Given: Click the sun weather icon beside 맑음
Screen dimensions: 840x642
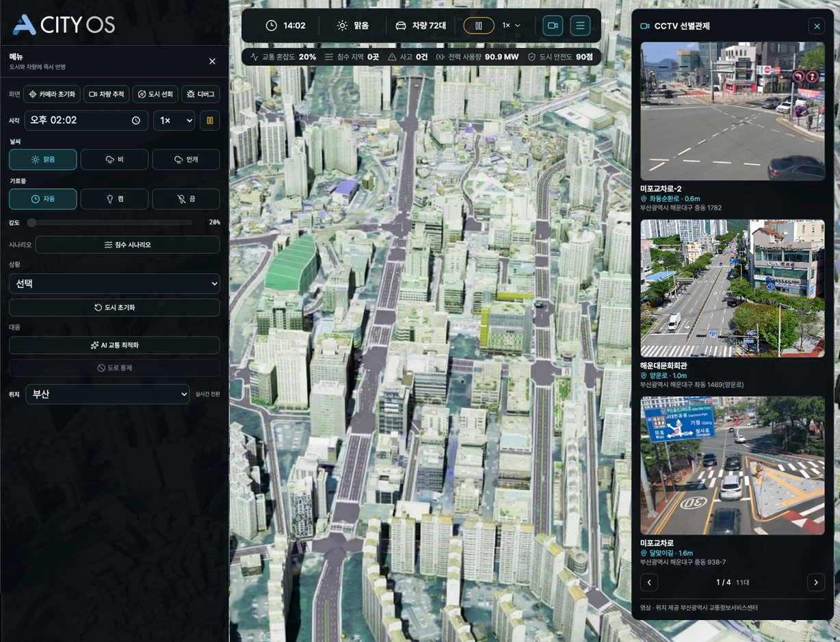Looking at the screenshot, I should pos(342,25).
